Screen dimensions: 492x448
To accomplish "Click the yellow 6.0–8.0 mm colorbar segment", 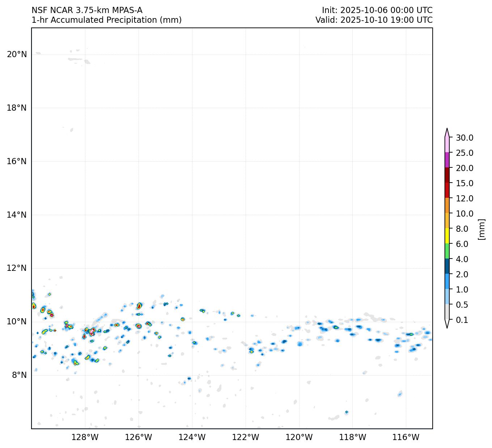I will tap(447, 236).
